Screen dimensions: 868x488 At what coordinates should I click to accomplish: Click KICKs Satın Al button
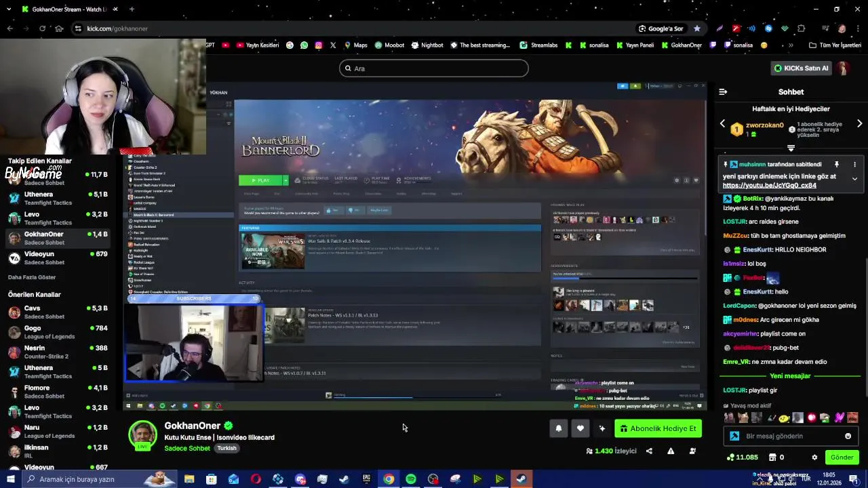(x=801, y=68)
